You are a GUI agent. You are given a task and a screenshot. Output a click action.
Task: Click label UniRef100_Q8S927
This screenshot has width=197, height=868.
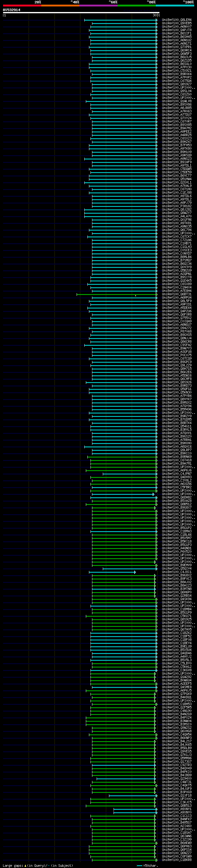pyautogui.click(x=176, y=84)
